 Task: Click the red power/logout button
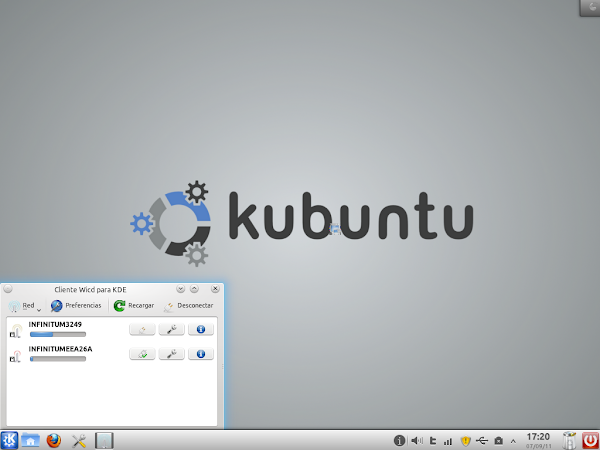point(590,440)
